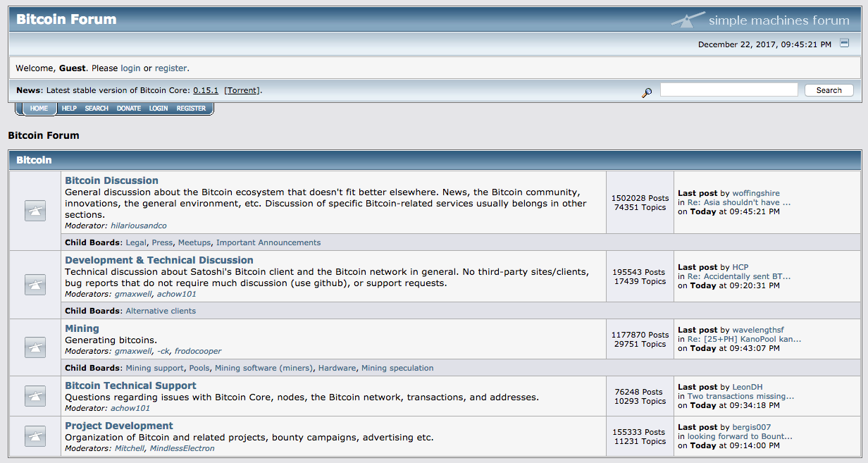The image size is (868, 463).
Task: View last poster HCP's profile
Action: [x=740, y=267]
